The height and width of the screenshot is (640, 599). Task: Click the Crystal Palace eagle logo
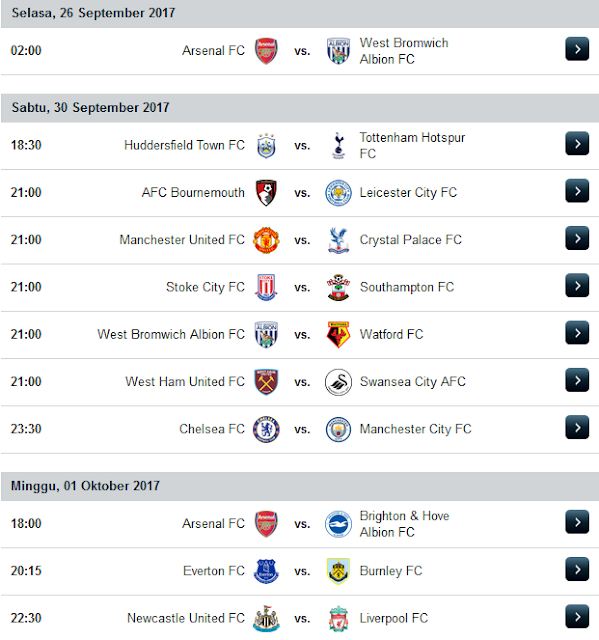point(338,240)
